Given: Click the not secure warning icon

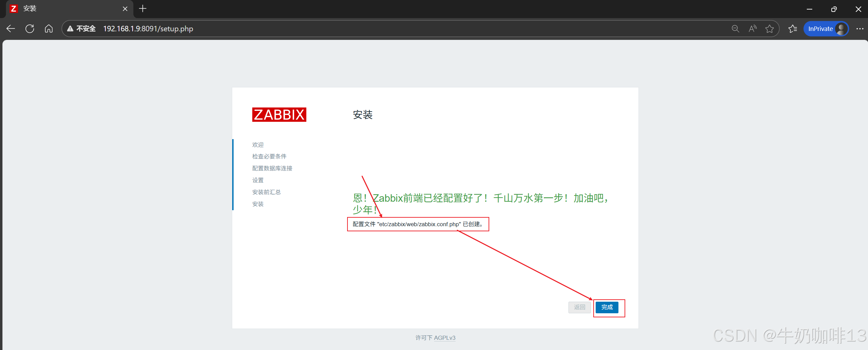Looking at the screenshot, I should [70, 29].
